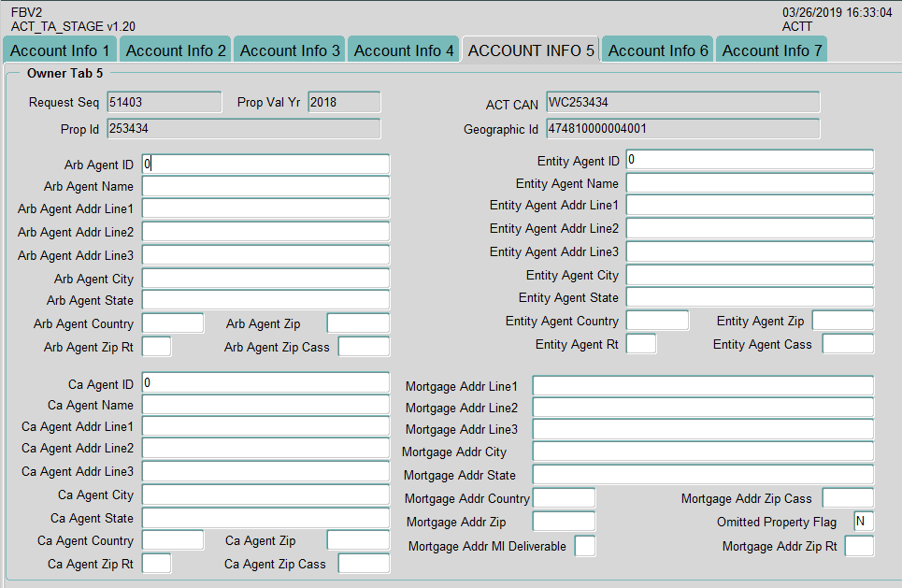
Task: Click the Entity Agent ID field
Action: [750, 160]
